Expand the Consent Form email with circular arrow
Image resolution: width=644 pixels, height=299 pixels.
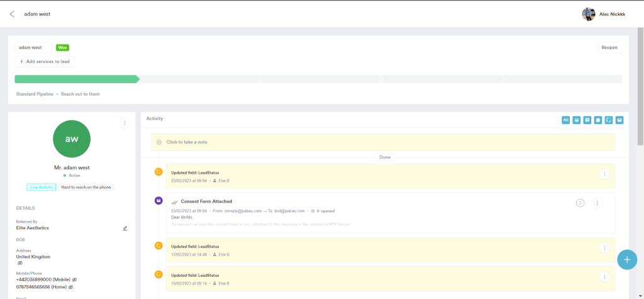580,203
